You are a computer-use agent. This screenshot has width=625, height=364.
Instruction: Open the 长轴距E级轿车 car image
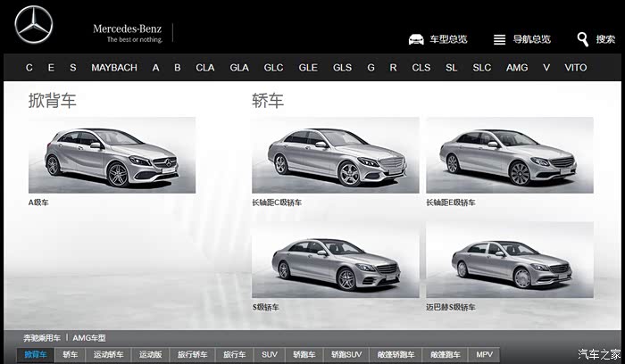(x=510, y=155)
